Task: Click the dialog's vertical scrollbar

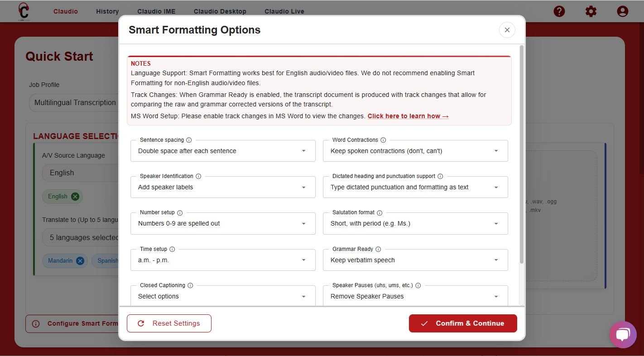Action: point(522,154)
